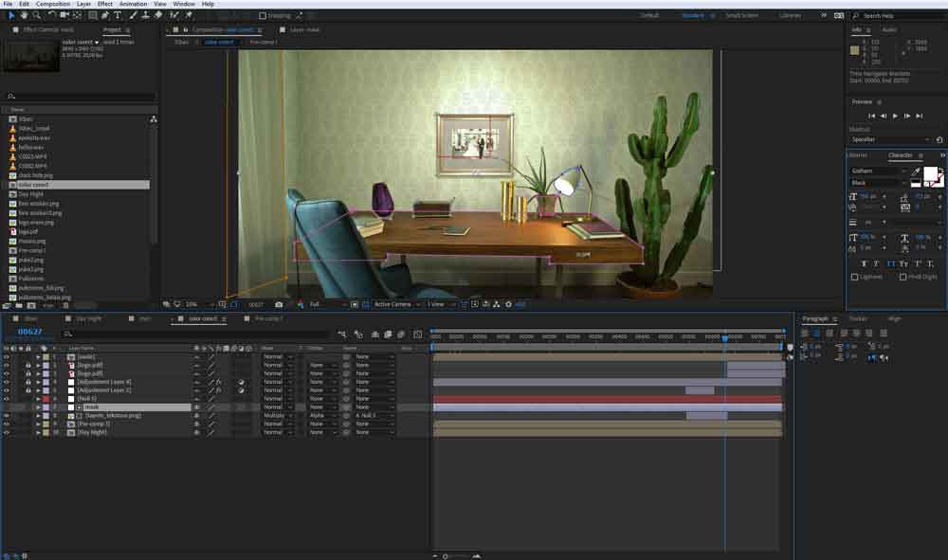Open the Spacebar shortcut dropdown
The width and height of the screenshot is (948, 560).
click(x=890, y=140)
